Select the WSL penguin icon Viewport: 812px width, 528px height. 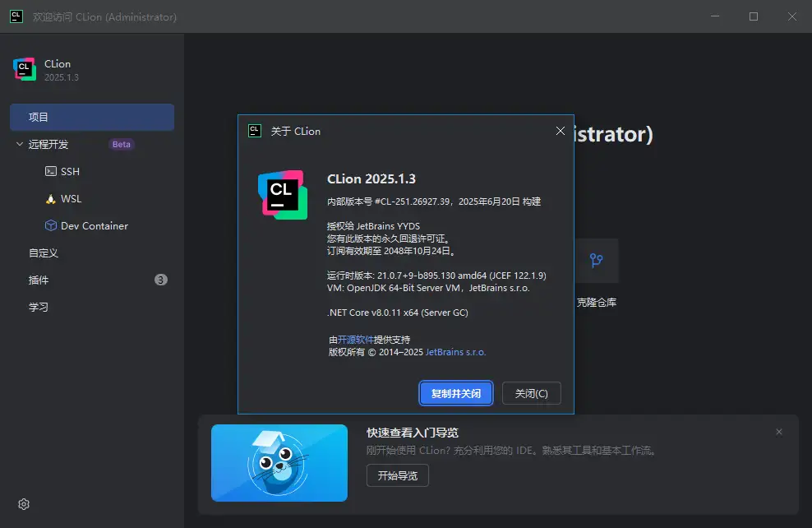pyautogui.click(x=51, y=199)
